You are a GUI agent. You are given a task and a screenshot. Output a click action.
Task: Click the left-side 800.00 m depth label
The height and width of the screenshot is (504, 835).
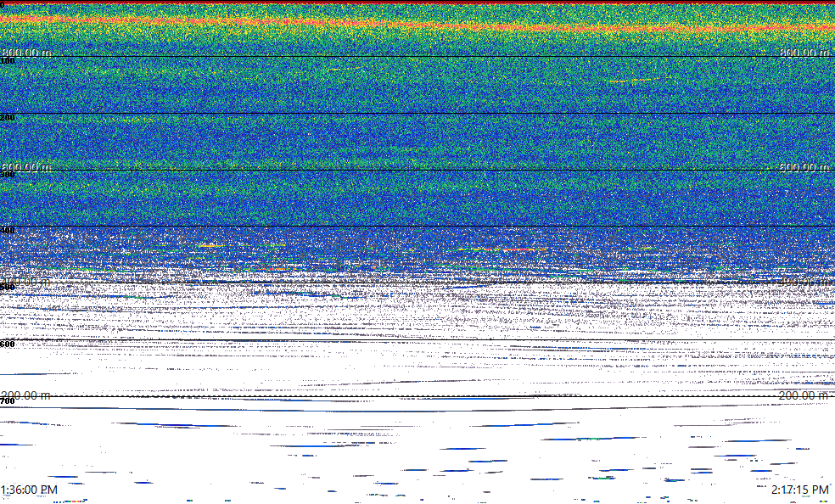[x=26, y=53]
